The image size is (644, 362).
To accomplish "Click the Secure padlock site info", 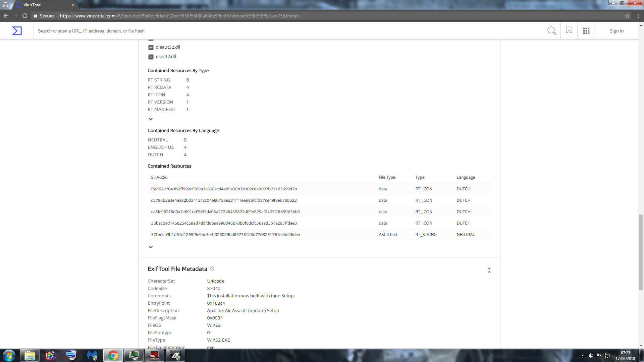I will click(x=44, y=16).
